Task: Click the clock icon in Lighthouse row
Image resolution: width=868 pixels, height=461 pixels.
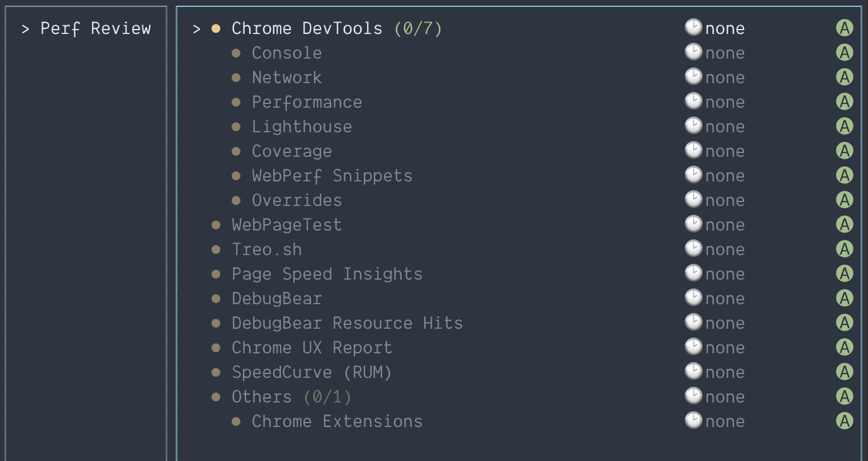Action: 693,126
